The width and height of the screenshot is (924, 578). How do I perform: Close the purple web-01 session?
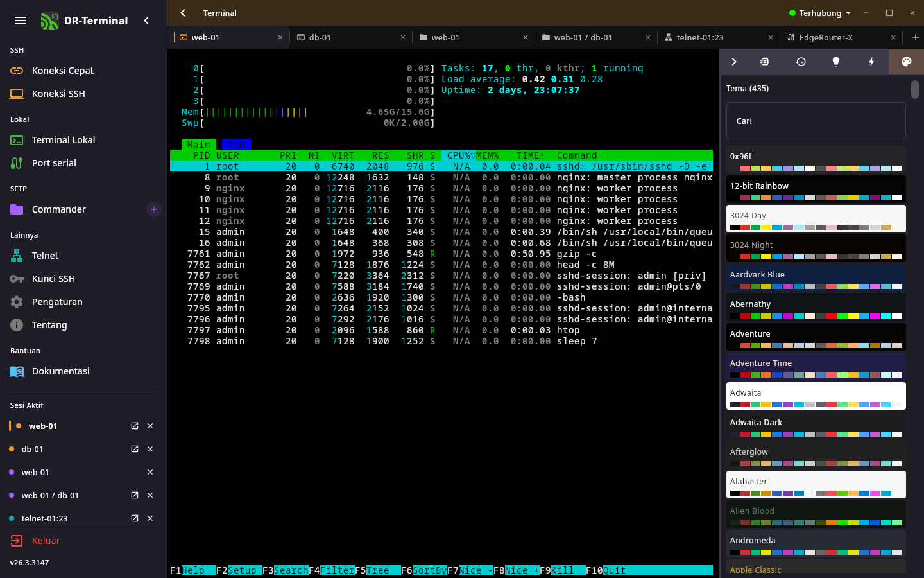150,472
